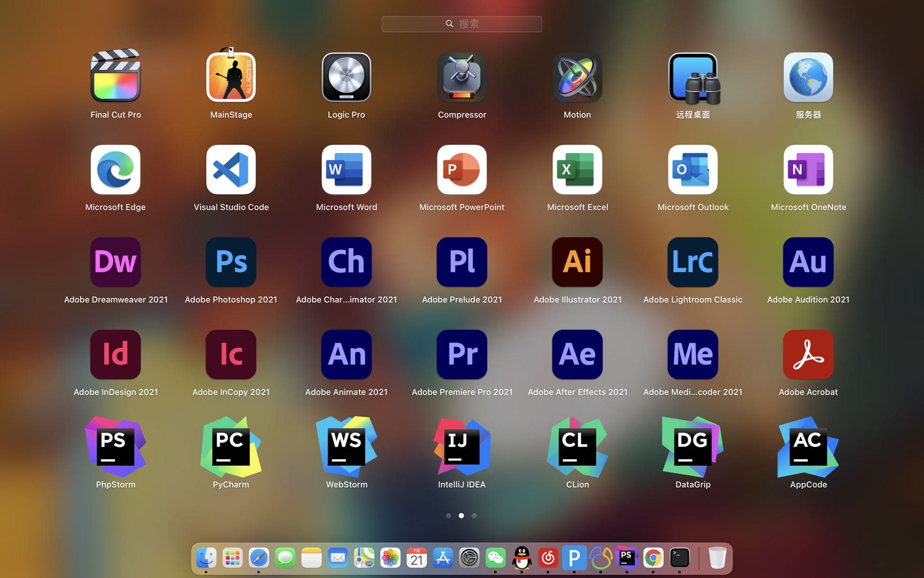The width and height of the screenshot is (924, 578).
Task: Open QQ penguin icon in Dock
Action: point(522,558)
